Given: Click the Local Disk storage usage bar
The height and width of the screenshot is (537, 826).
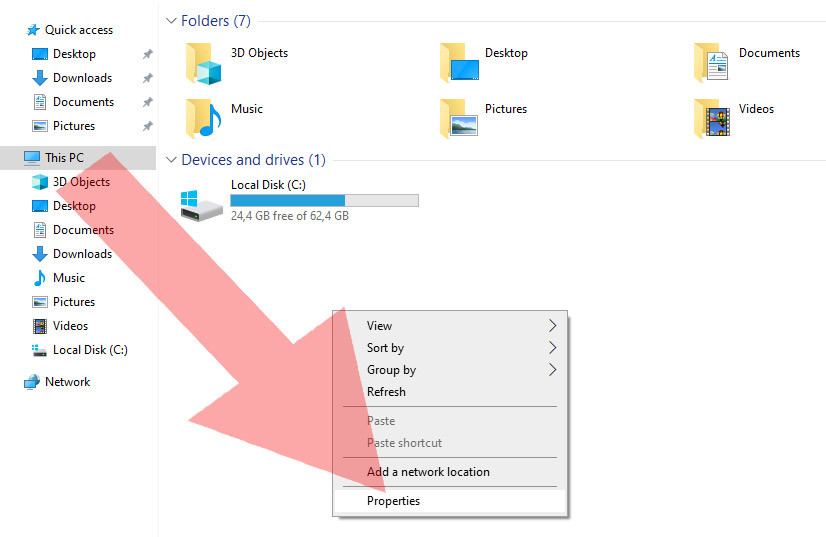Looking at the screenshot, I should pyautogui.click(x=324, y=200).
